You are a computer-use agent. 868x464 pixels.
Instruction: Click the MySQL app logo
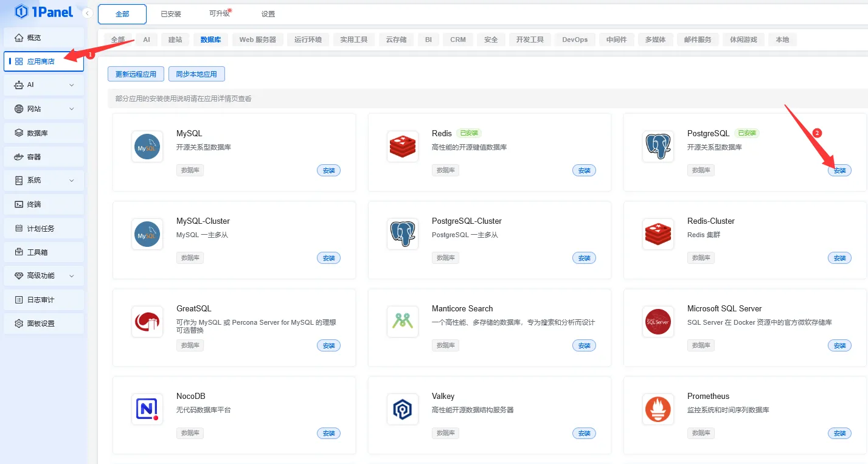tap(147, 147)
